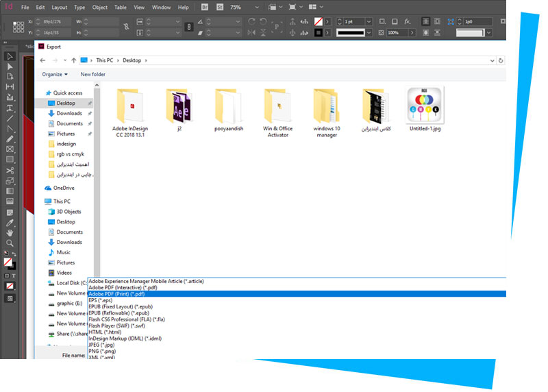Select Quick access in navigation pane

[64, 93]
